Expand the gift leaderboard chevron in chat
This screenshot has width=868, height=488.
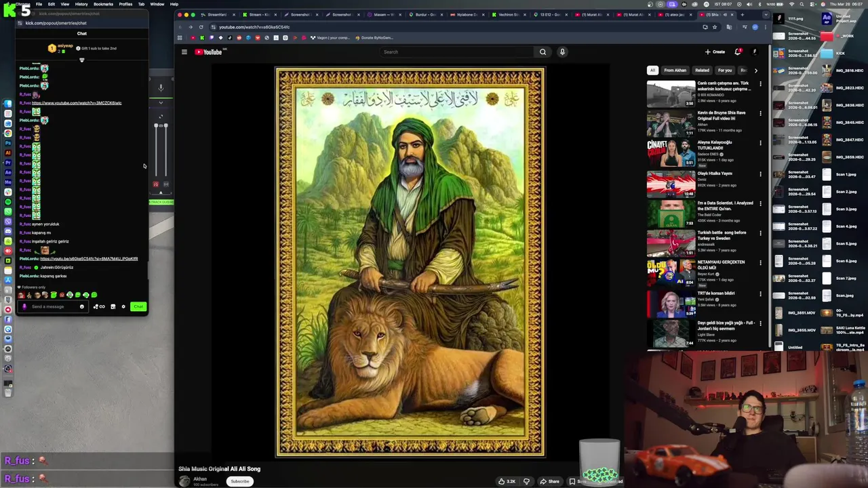click(82, 60)
